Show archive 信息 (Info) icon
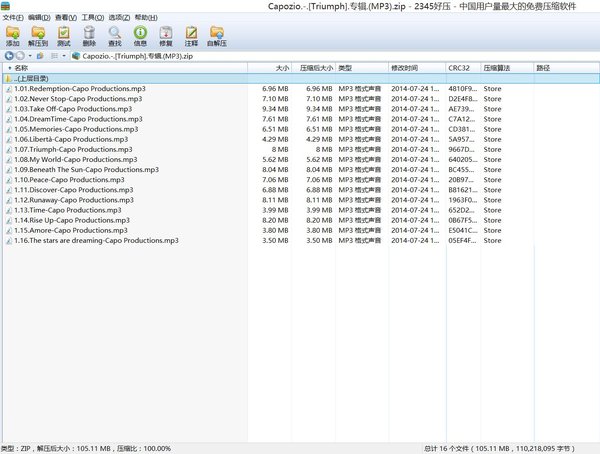This screenshot has width=600, height=454. tap(140, 35)
